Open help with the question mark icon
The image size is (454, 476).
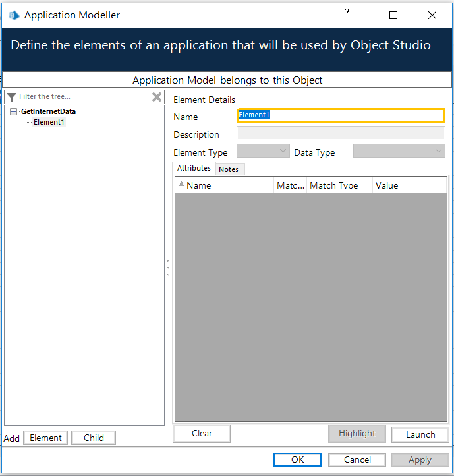[x=347, y=13]
